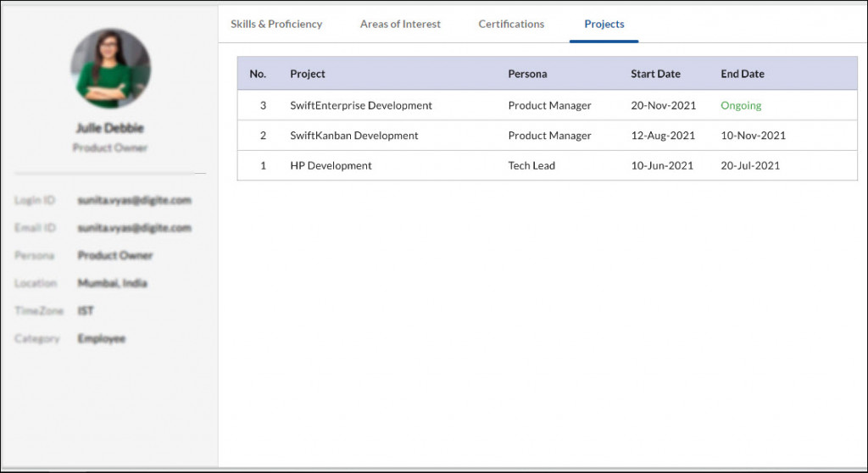Click the Mumbai, India location value

point(113,283)
